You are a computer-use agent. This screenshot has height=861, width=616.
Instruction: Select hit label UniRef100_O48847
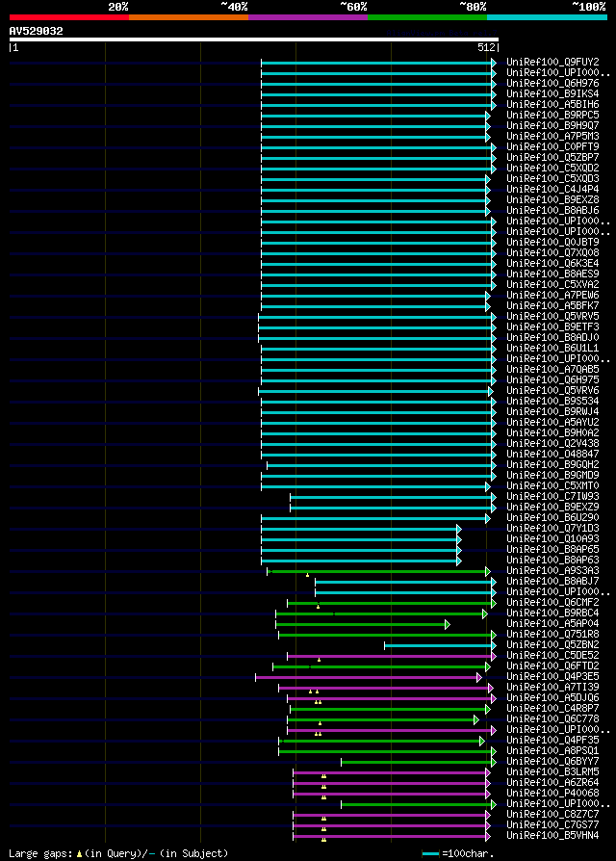tap(552, 455)
